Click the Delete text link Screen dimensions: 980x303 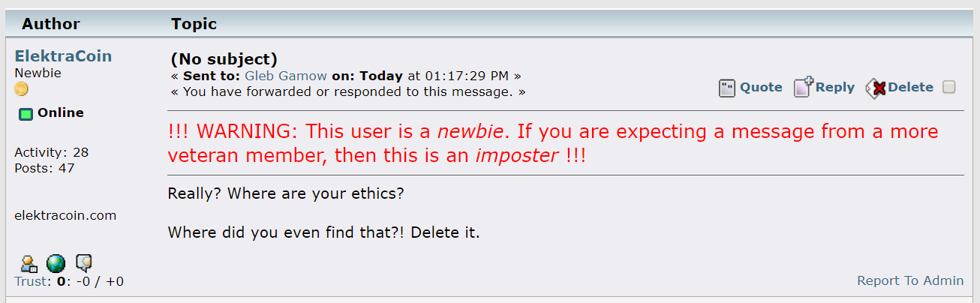pyautogui.click(x=911, y=87)
